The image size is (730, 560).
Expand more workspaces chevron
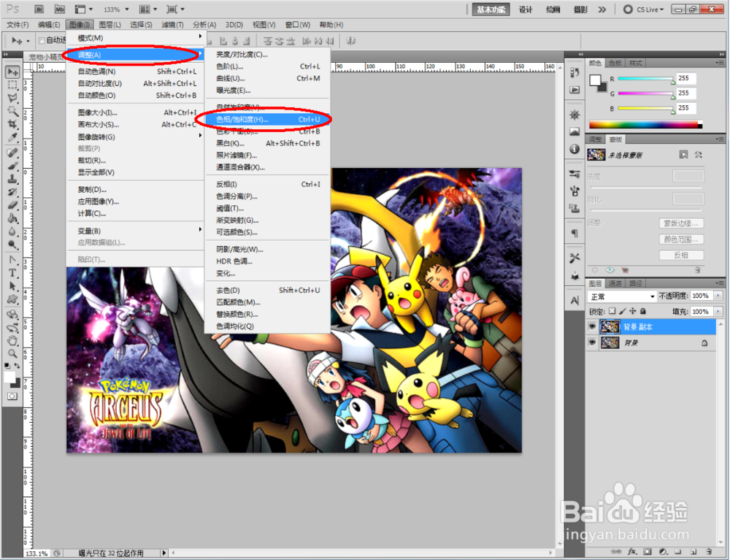click(602, 9)
